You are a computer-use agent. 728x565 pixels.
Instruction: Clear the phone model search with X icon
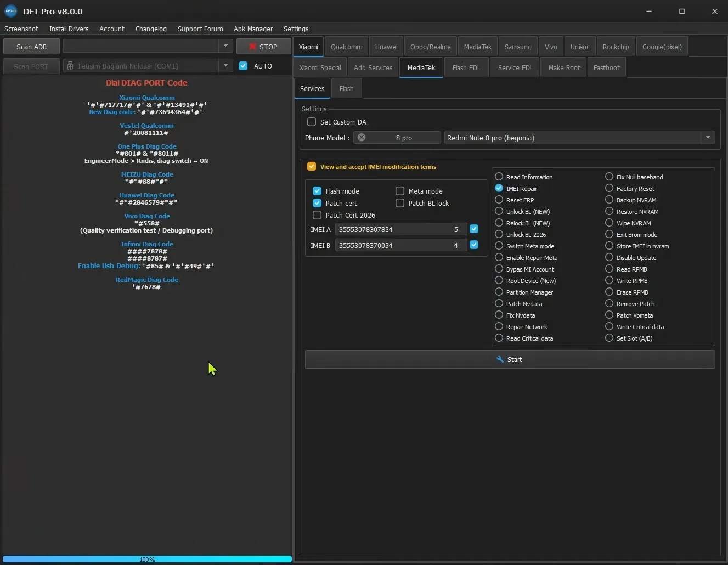[x=362, y=138]
